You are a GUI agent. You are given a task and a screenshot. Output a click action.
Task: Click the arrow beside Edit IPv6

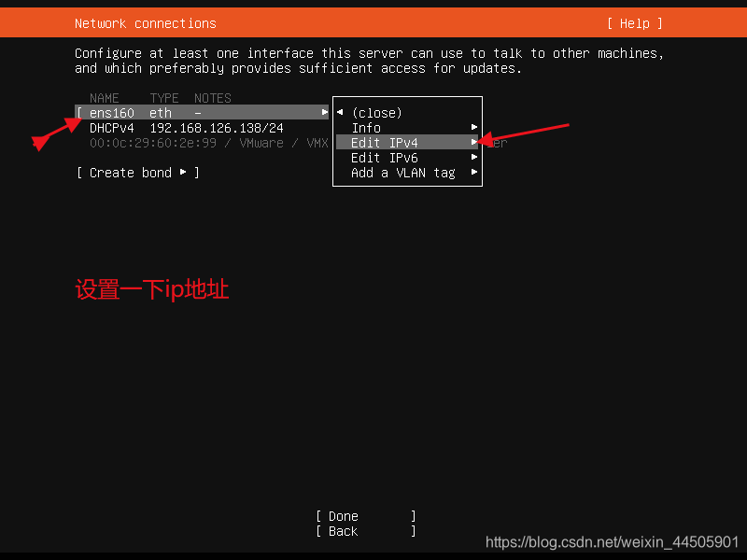click(474, 157)
